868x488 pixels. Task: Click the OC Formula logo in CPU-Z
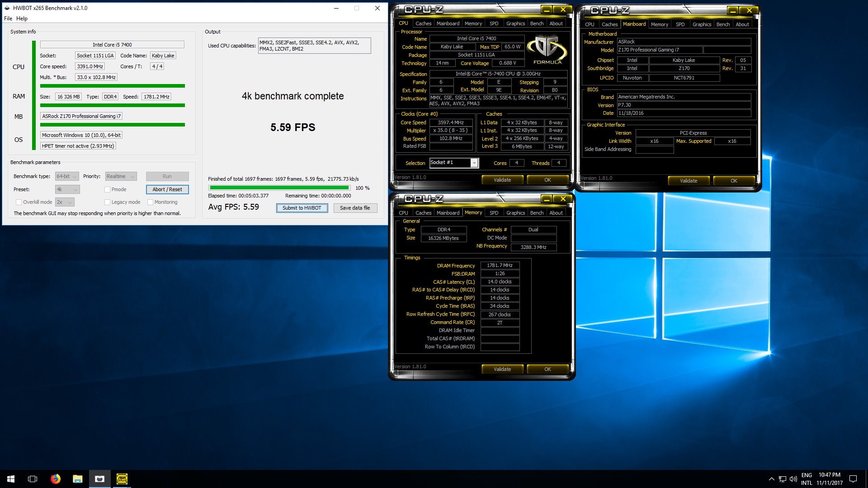pyautogui.click(x=547, y=50)
